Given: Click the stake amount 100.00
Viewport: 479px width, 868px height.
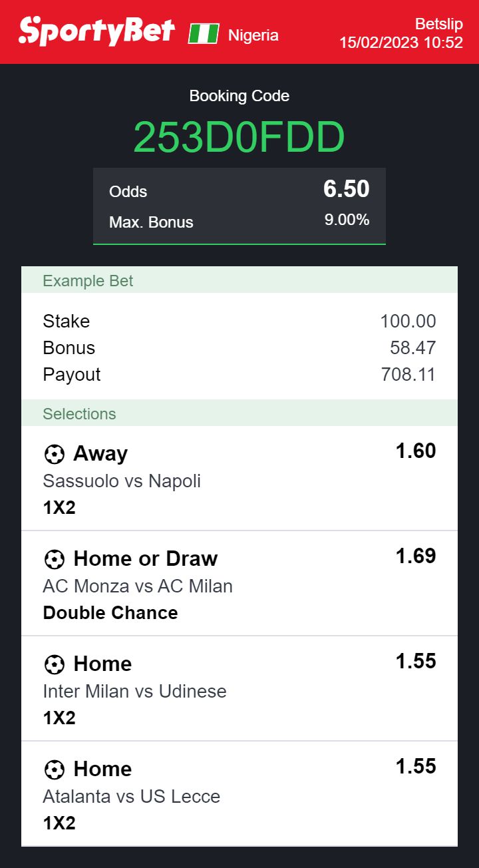Looking at the screenshot, I should [x=408, y=322].
